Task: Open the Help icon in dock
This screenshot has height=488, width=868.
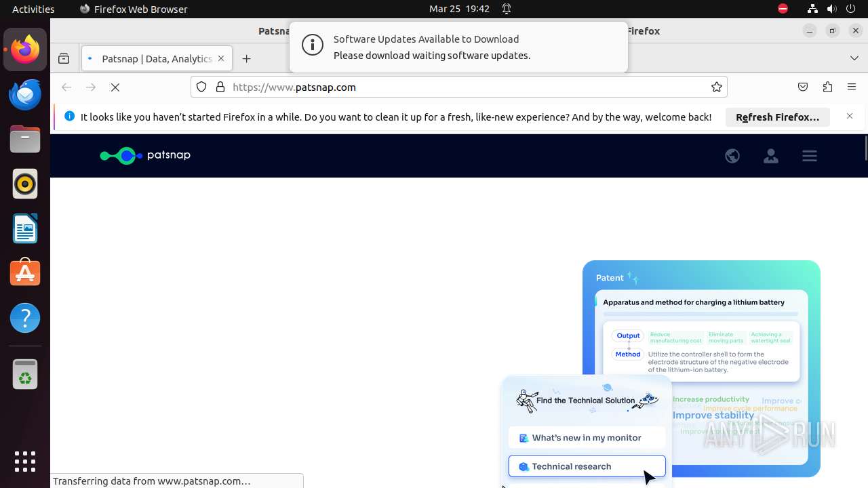Action: (25, 318)
